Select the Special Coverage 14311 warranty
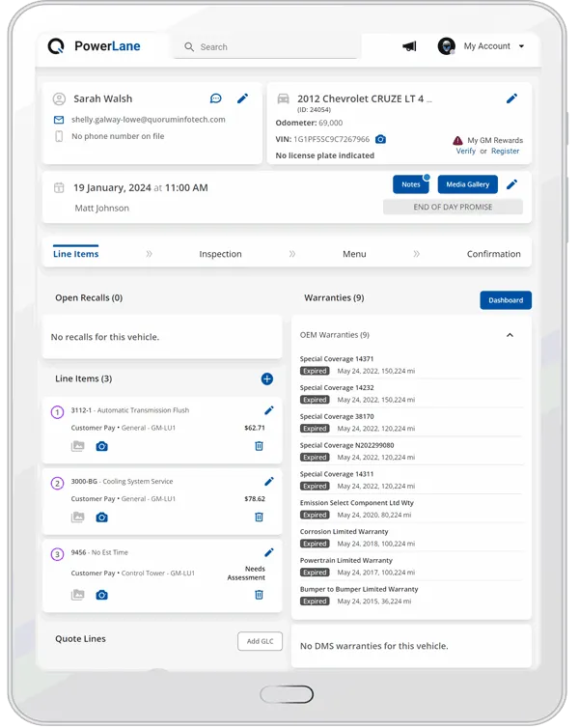Viewport: 579px width, 728px height. click(x=411, y=480)
